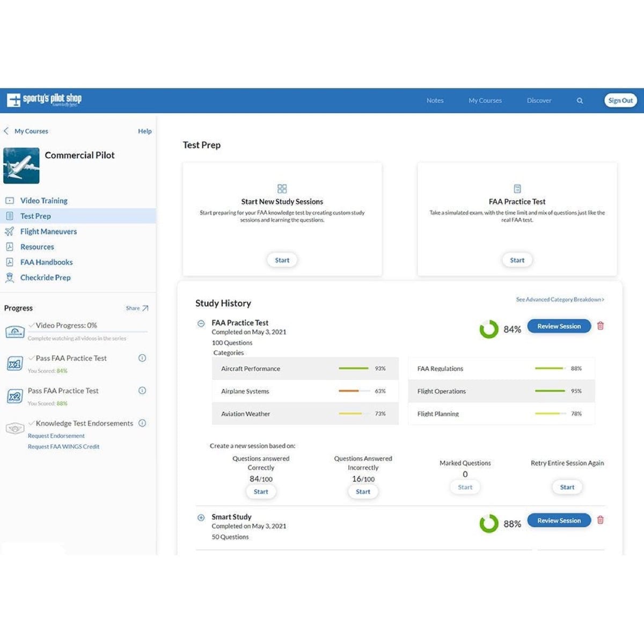Screen dimensions: 644x644
Task: Click the Airplane Systems 63% progress bar
Action: click(354, 391)
